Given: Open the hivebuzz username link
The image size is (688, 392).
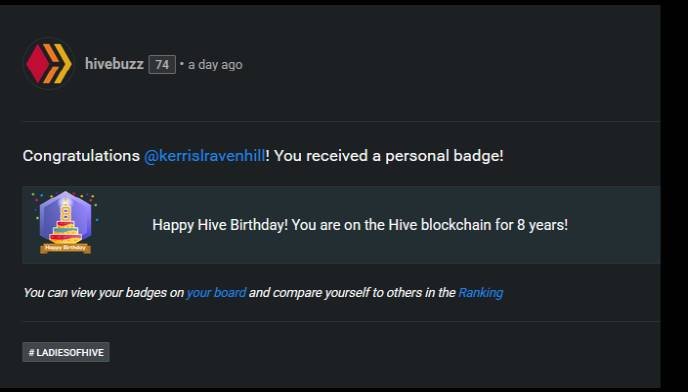Looking at the screenshot, I should click(x=114, y=64).
